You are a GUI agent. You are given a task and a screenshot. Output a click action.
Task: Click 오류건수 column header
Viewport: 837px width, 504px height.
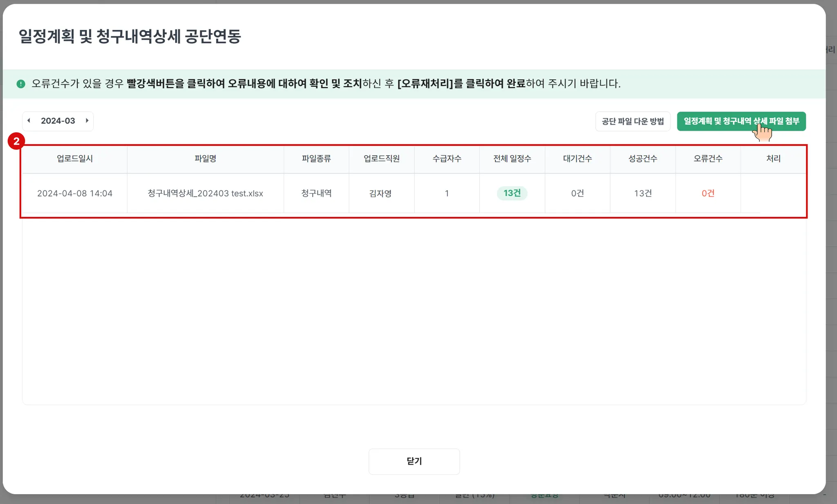707,158
